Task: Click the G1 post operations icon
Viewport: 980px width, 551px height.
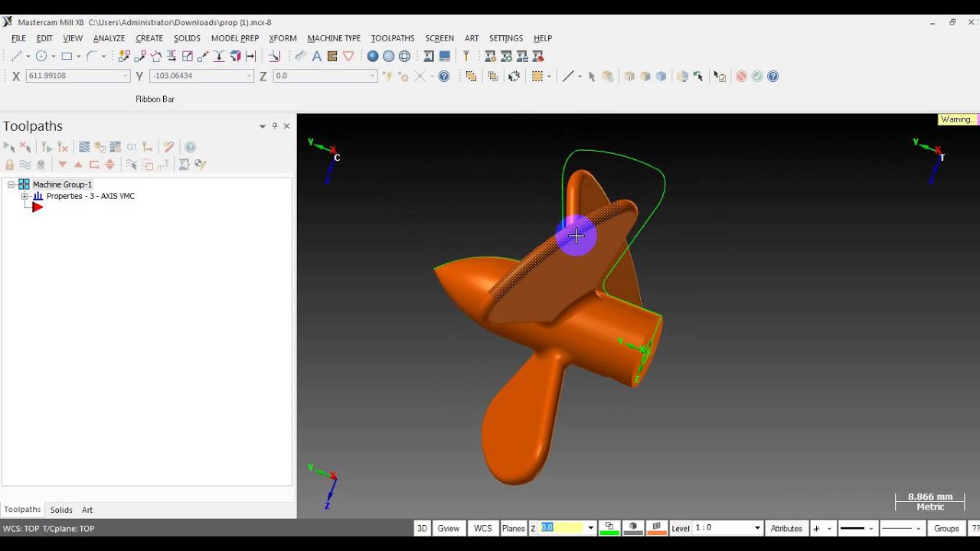Action: pyautogui.click(x=132, y=147)
